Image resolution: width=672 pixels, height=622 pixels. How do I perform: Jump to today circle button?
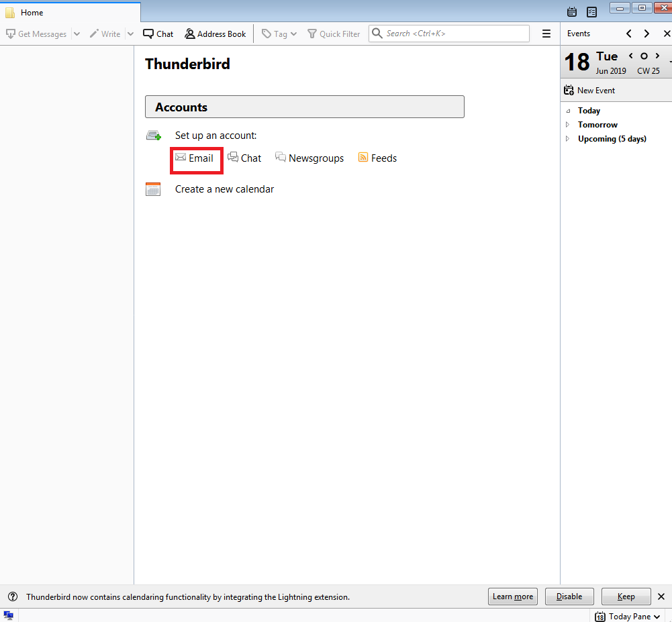(644, 56)
